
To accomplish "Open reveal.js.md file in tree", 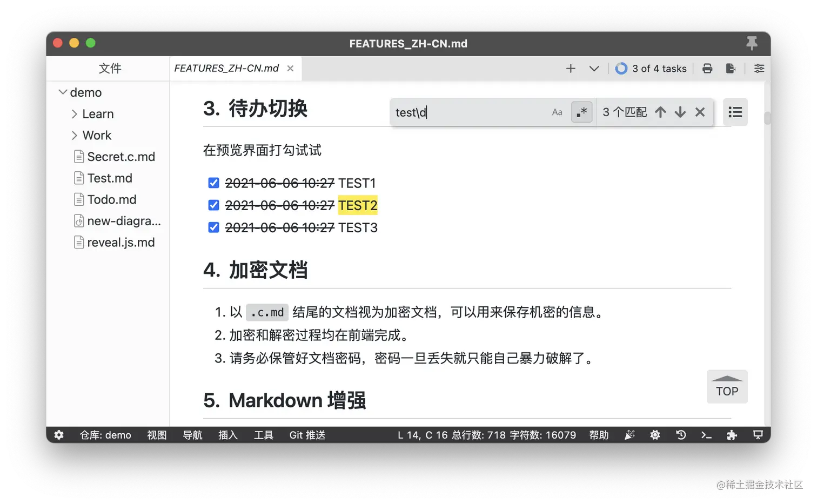I will [121, 243].
